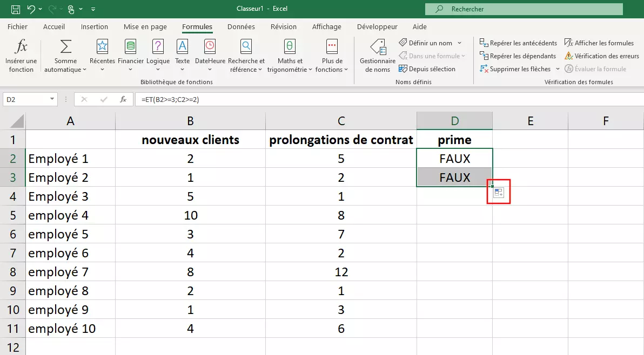Image resolution: width=644 pixels, height=355 pixels.
Task: Open Plus de fonctions menu
Action: click(x=332, y=56)
